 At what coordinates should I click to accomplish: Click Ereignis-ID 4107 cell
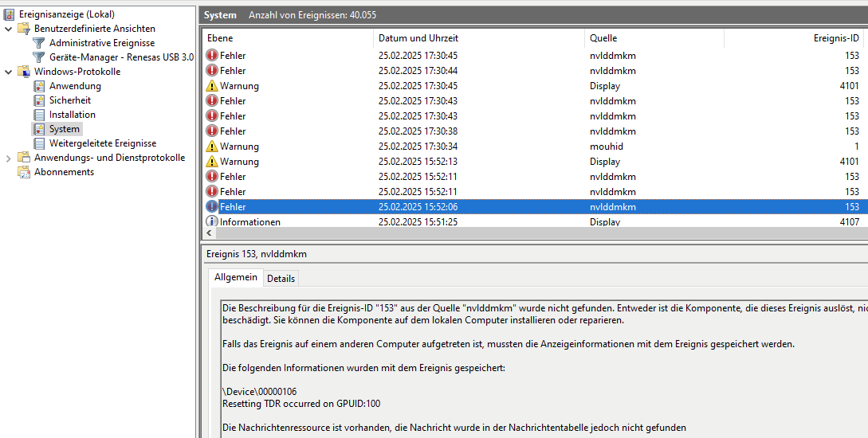849,221
